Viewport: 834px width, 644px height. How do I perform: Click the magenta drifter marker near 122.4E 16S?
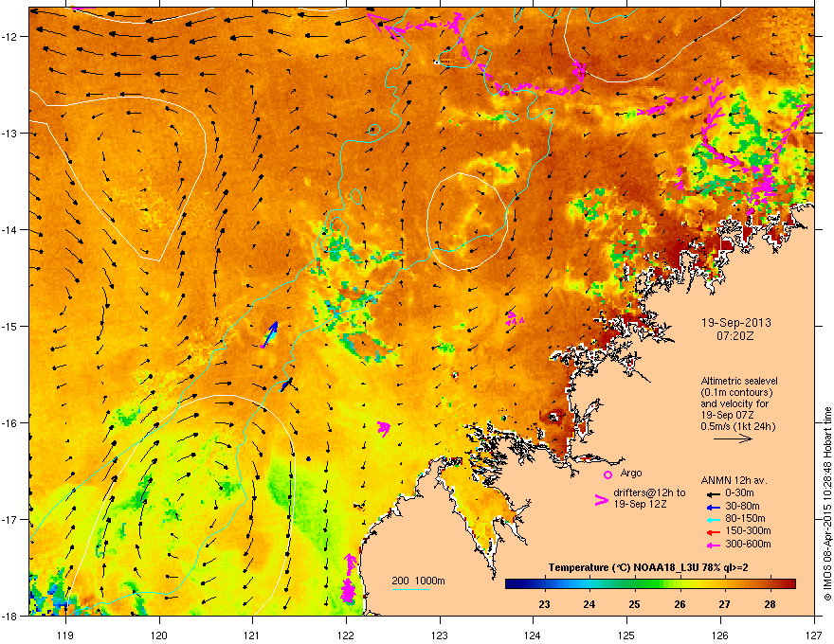384,428
